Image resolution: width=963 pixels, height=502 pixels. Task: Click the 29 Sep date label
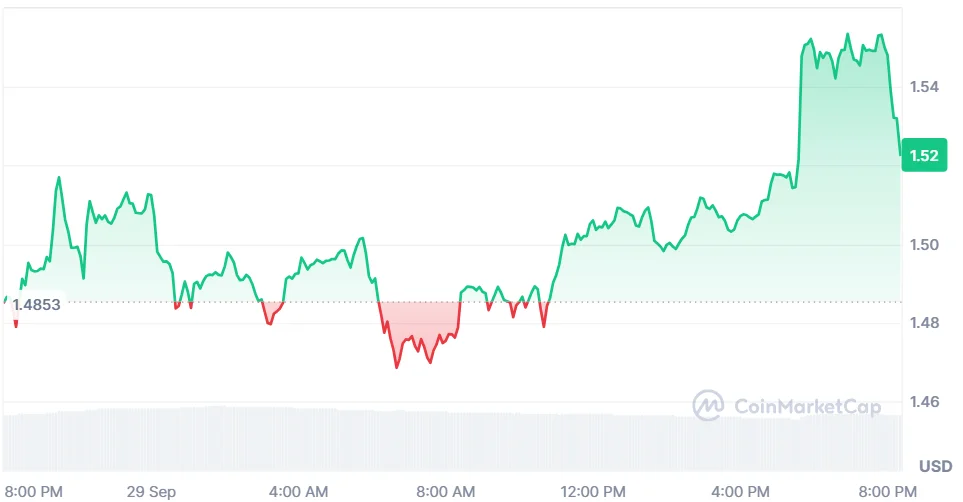pyautogui.click(x=151, y=492)
